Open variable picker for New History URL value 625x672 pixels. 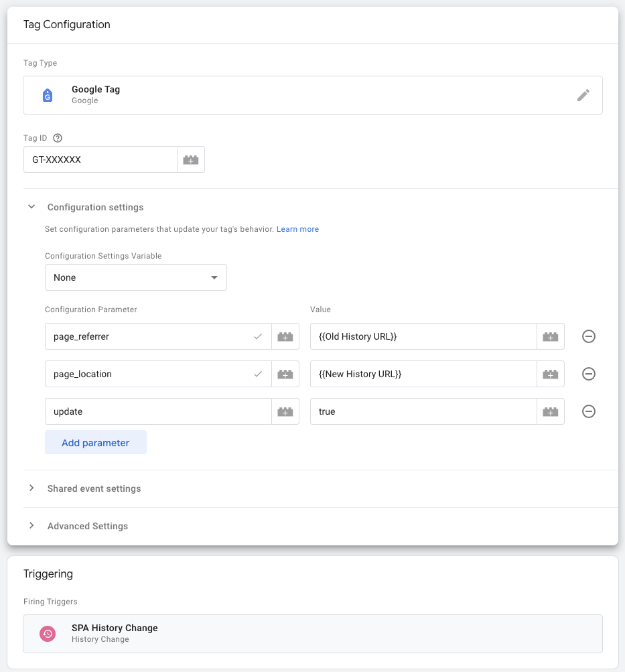coord(551,375)
